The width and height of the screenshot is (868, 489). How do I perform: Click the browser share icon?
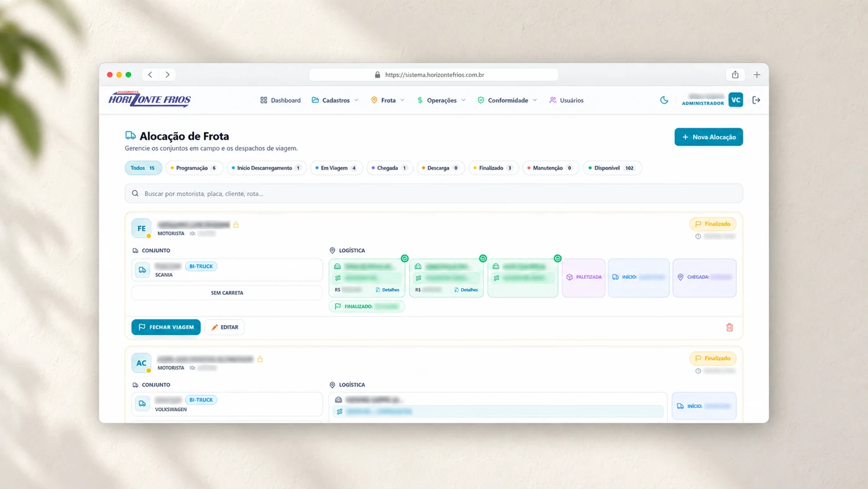pyautogui.click(x=735, y=74)
